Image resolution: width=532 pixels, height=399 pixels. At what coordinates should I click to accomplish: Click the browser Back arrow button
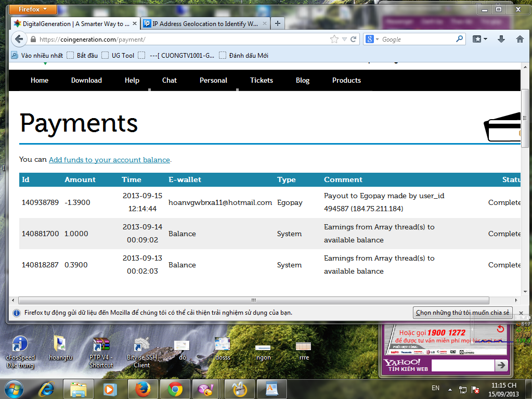pyautogui.click(x=19, y=40)
